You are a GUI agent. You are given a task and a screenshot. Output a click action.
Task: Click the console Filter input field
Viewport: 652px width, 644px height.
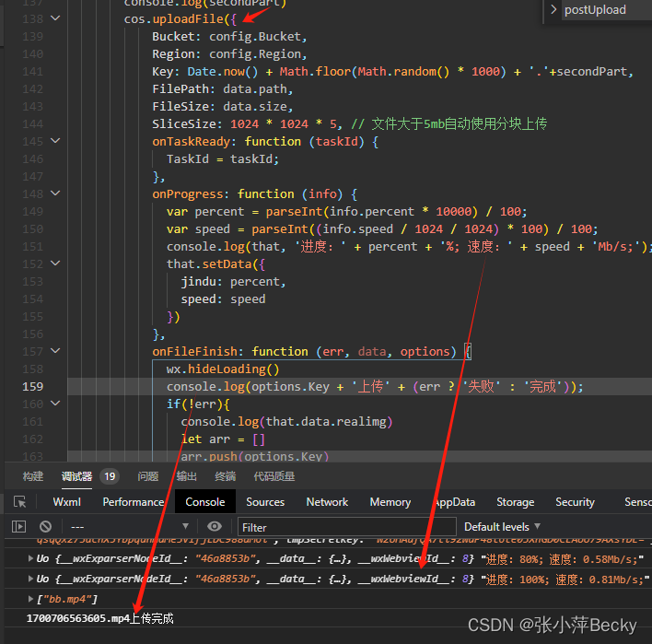347,527
